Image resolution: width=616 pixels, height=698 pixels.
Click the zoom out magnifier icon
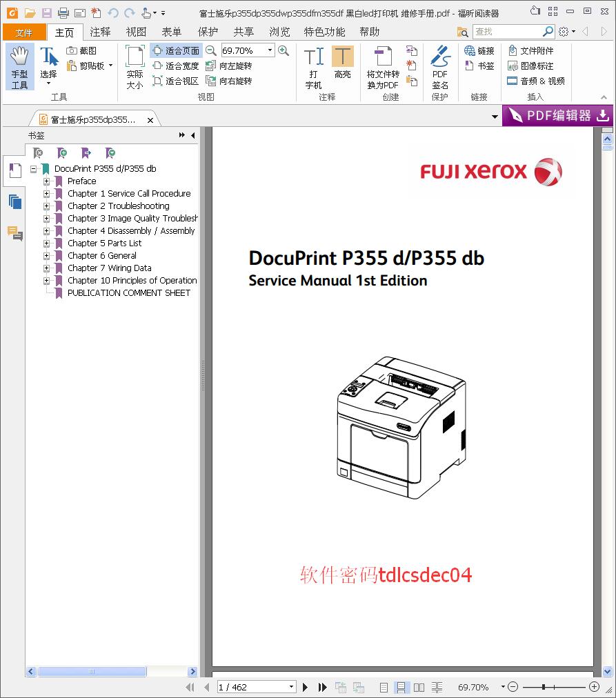pyautogui.click(x=211, y=50)
